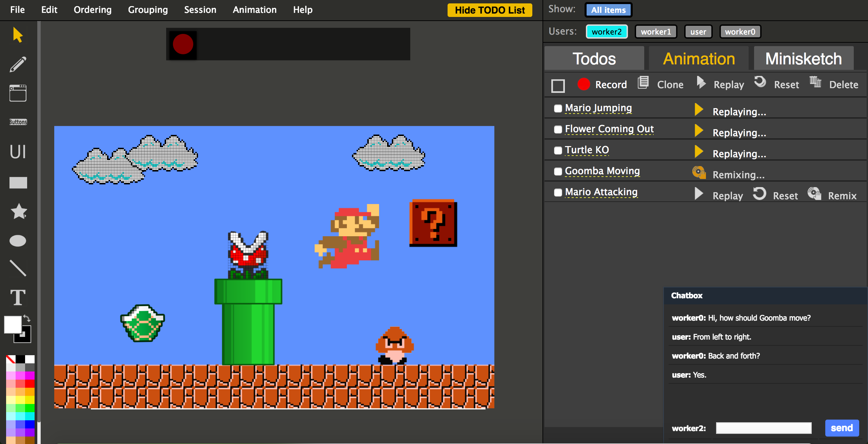Image resolution: width=868 pixels, height=444 pixels.
Task: Check the Flower Coming Out checkbox
Action: pos(558,129)
